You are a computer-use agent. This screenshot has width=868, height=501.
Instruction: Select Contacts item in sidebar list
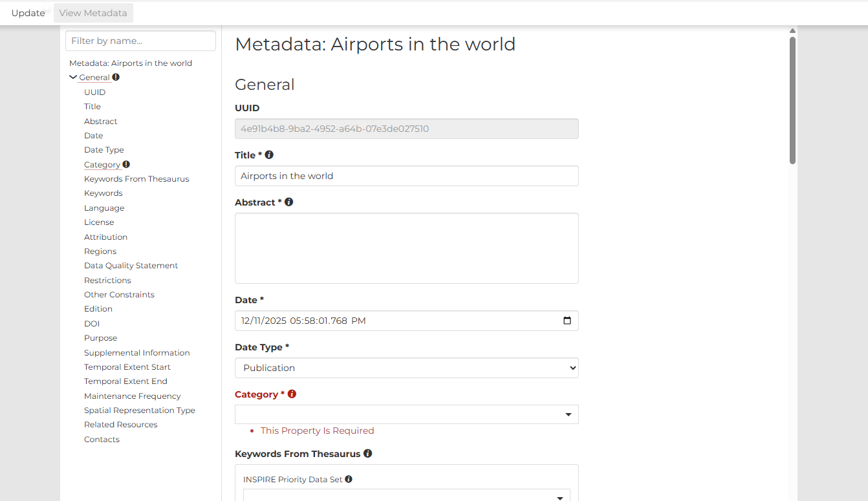102,440
